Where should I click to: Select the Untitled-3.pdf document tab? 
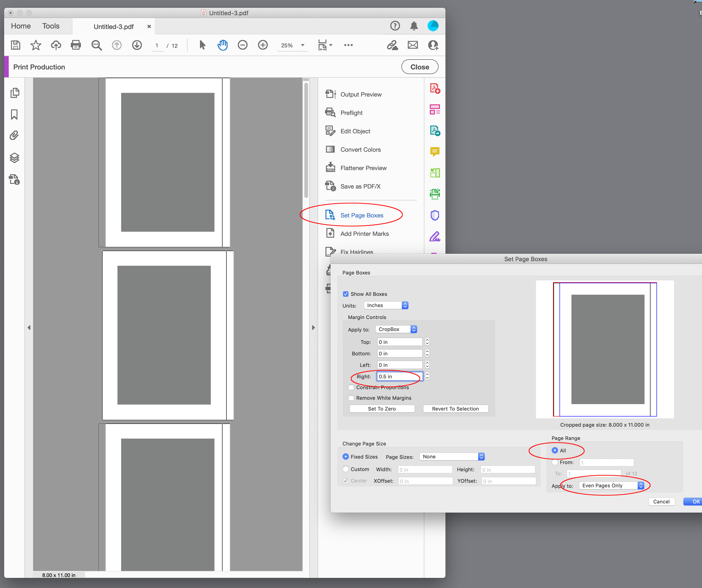(x=113, y=26)
